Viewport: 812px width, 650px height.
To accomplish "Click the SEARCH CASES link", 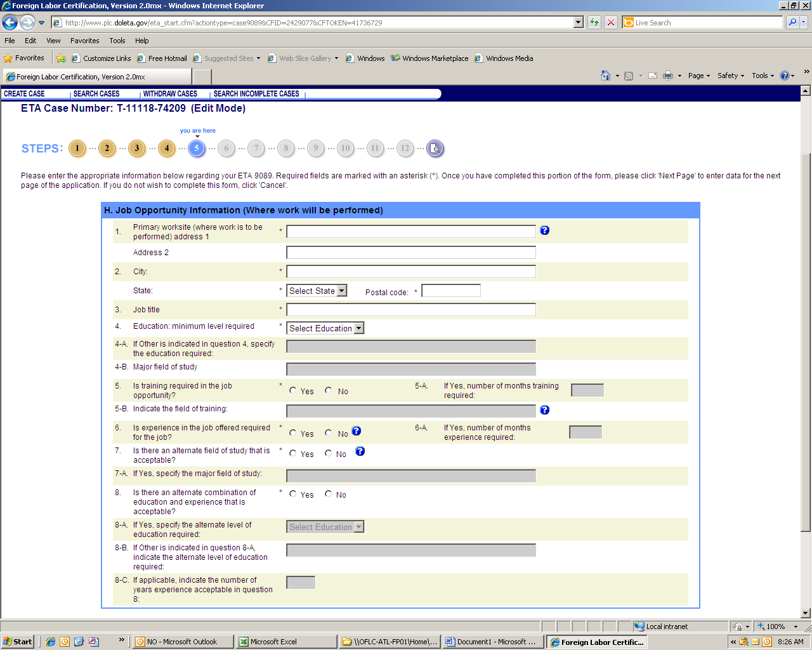I will (x=96, y=94).
